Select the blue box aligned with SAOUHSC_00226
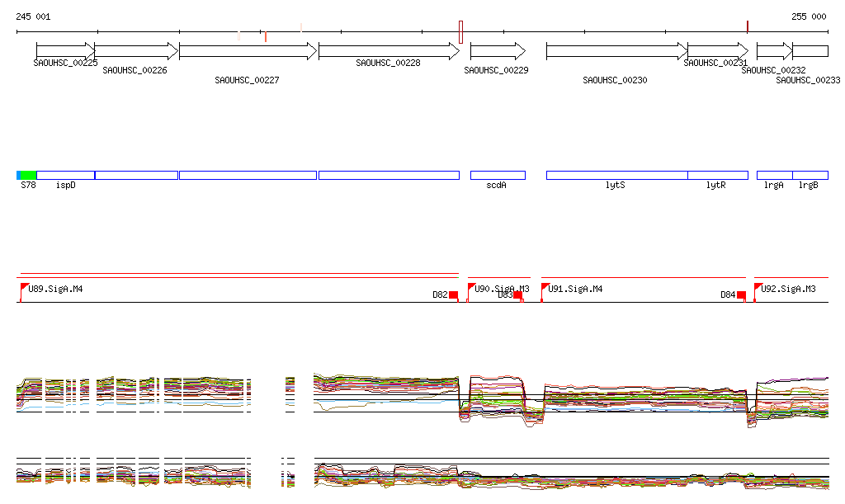Image resolution: width=845 pixels, height=504 pixels. [x=136, y=175]
